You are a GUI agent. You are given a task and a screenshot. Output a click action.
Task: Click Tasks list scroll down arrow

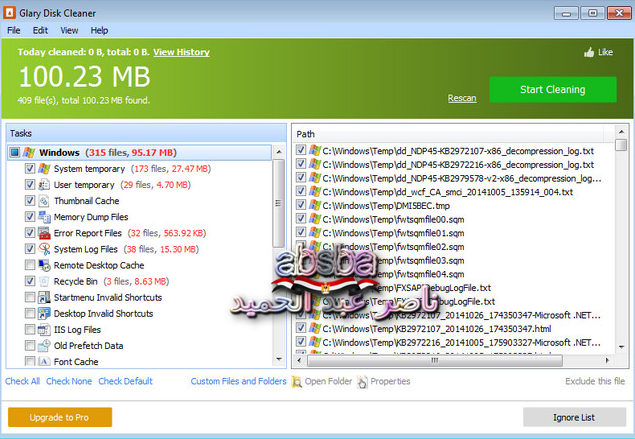point(279,359)
